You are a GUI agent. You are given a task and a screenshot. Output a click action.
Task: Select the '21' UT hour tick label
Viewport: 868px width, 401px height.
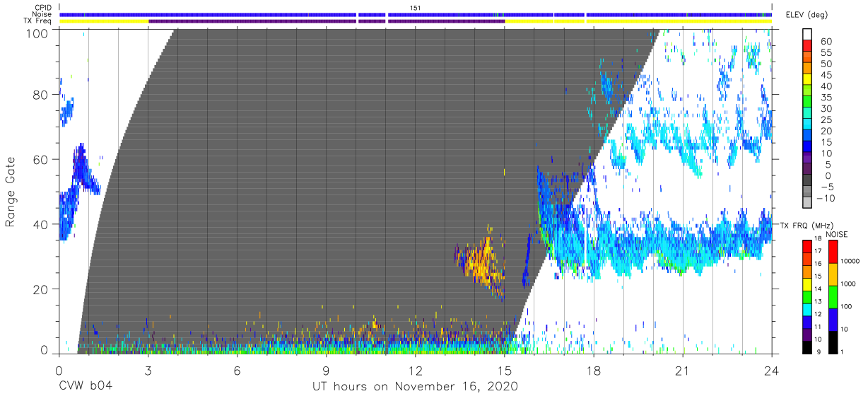682,370
